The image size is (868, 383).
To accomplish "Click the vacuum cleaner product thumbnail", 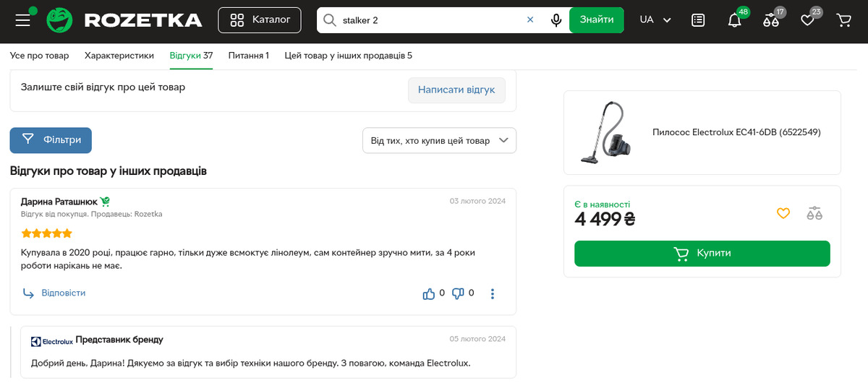I will 606,132.
